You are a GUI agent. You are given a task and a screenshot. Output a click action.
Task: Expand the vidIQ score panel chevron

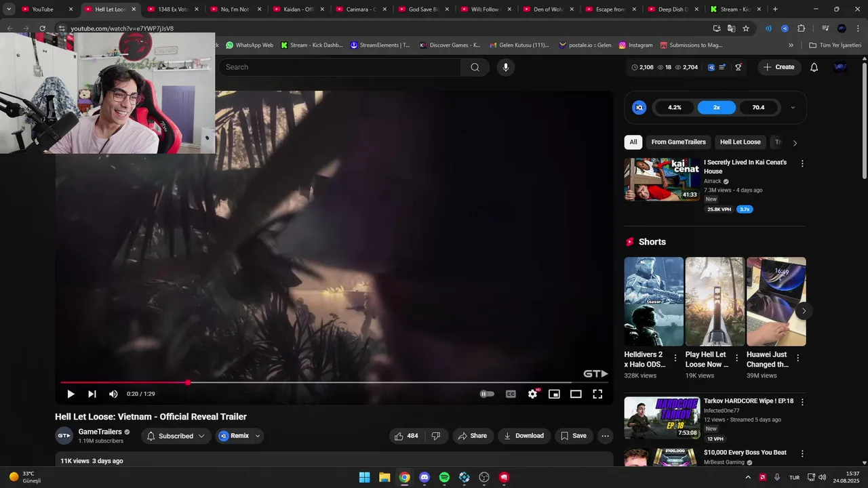click(793, 107)
